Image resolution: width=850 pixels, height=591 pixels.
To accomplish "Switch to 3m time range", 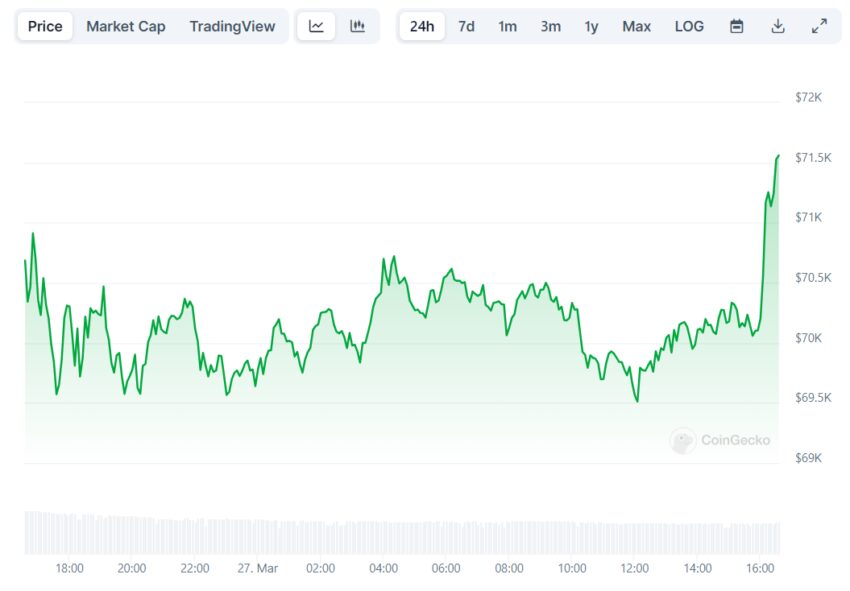I will pyautogui.click(x=550, y=26).
